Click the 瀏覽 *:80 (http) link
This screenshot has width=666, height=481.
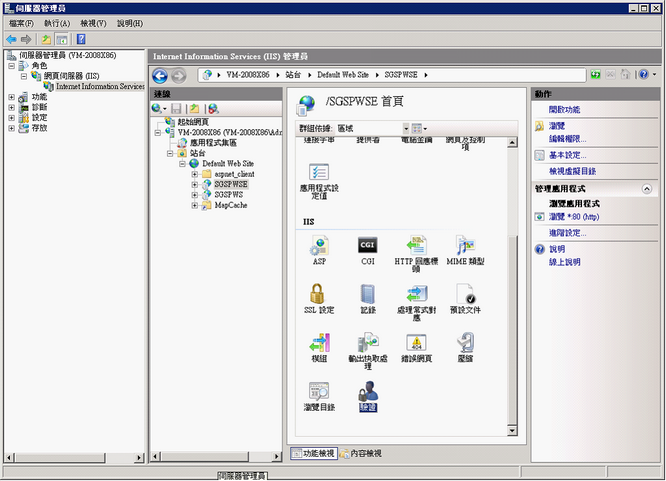(x=574, y=217)
